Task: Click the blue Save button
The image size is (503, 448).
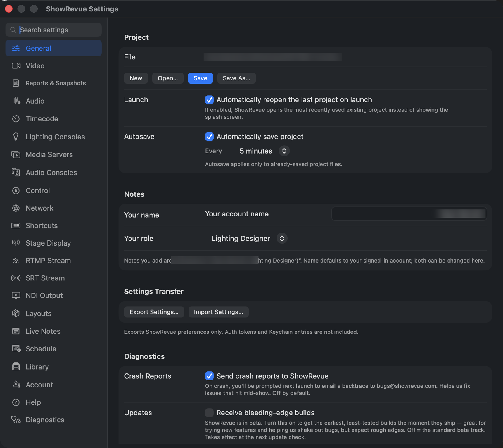Action: click(x=200, y=78)
